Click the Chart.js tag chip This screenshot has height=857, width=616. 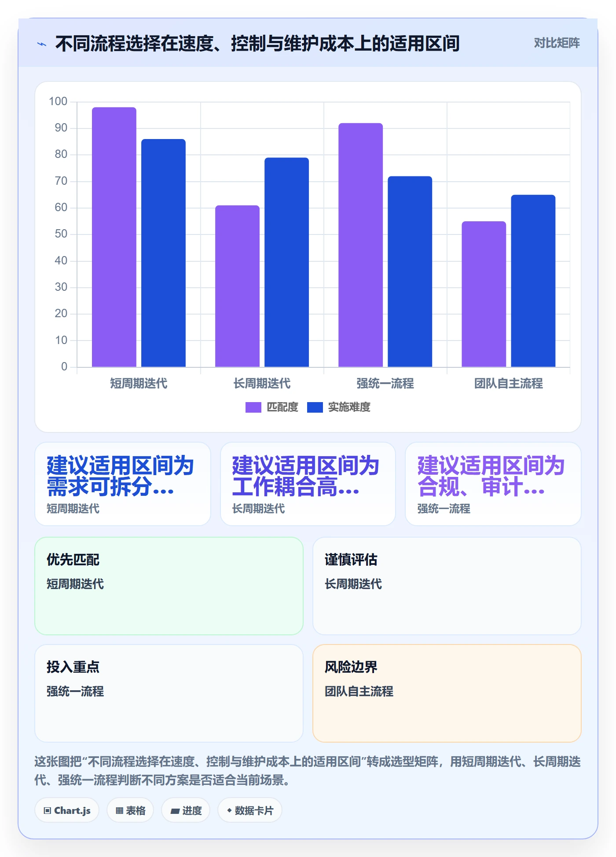(67, 810)
